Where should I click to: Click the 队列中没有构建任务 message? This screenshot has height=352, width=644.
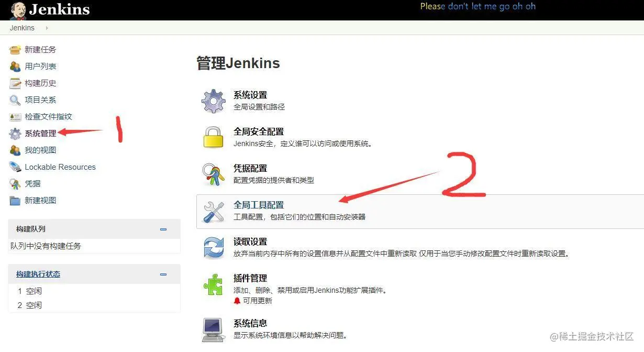46,246
